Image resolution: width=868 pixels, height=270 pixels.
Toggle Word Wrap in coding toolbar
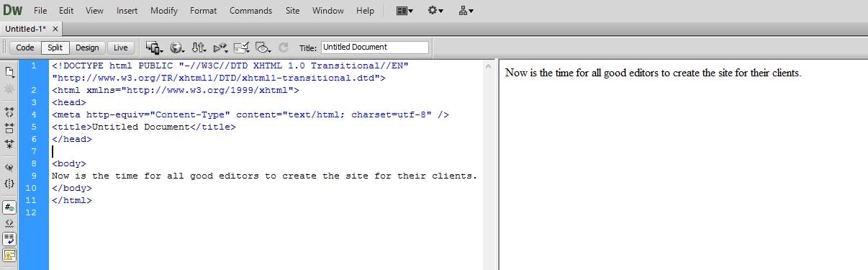tap(9, 238)
